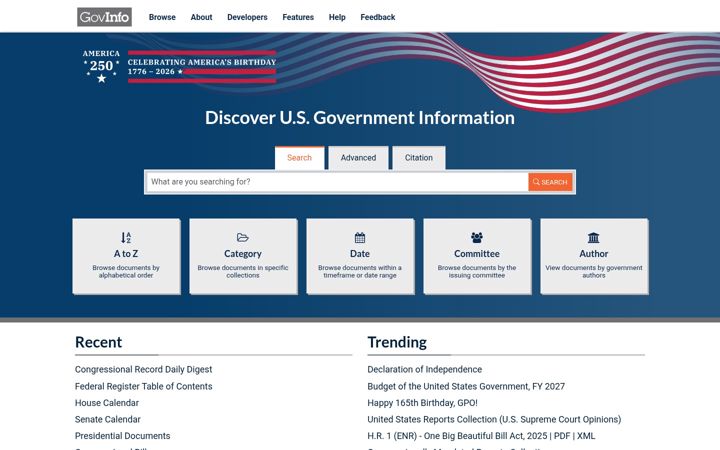The image size is (720, 450).
Task: Open the Category card title
Action: tap(243, 253)
